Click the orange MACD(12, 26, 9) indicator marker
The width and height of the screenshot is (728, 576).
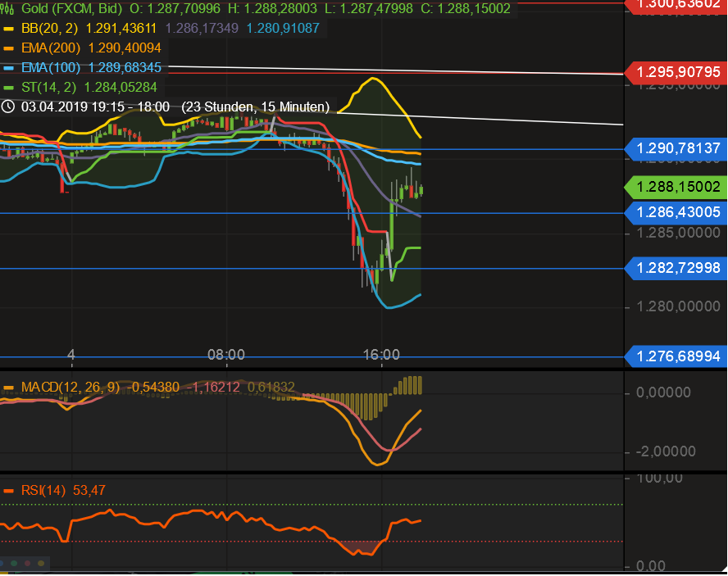tap(8, 387)
